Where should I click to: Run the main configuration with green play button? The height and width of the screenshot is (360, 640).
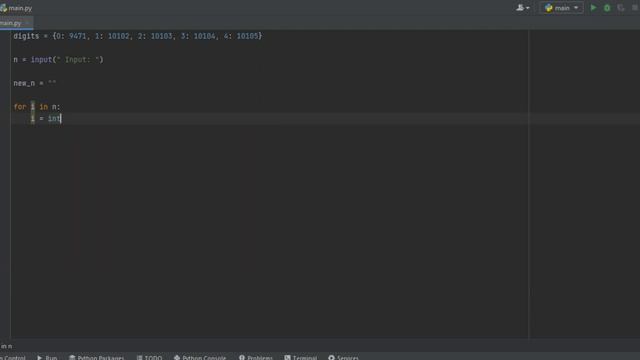[x=593, y=8]
